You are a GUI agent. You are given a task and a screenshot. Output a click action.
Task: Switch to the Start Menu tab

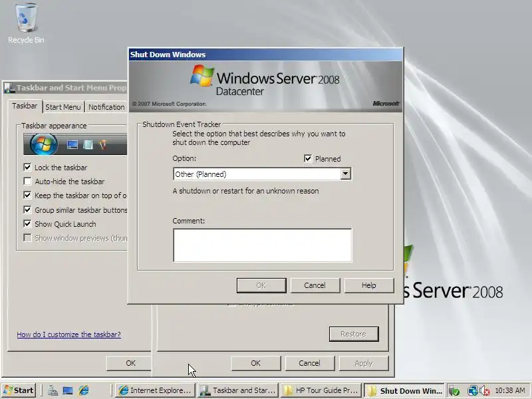point(63,107)
